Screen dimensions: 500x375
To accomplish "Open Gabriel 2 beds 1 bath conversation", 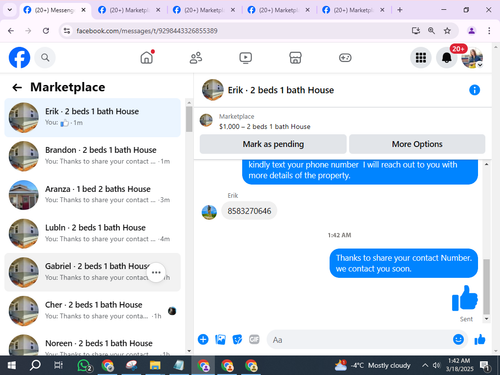I will [92, 272].
